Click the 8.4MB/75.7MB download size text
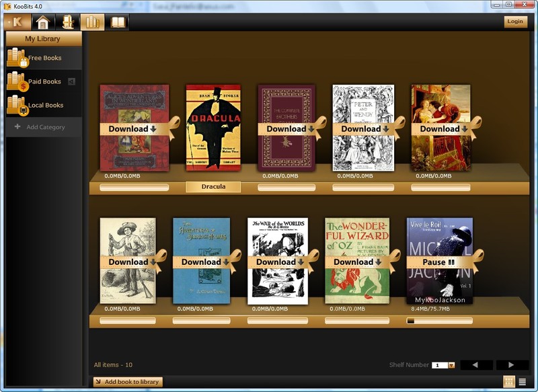 [430, 309]
